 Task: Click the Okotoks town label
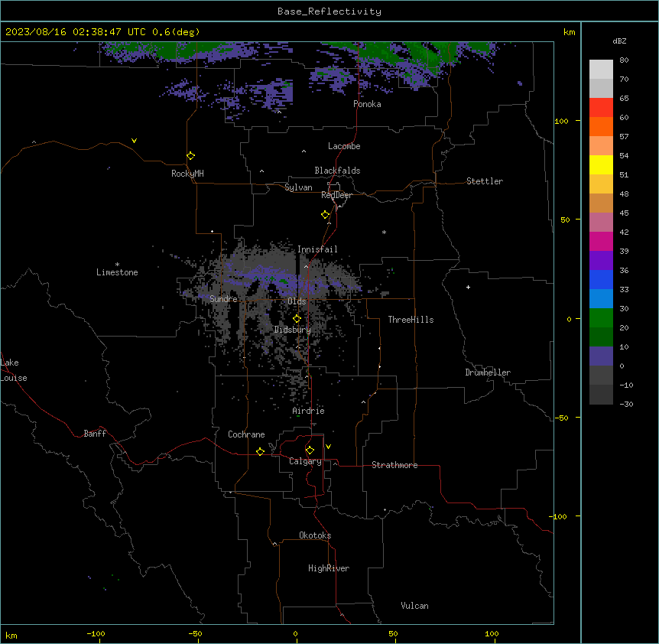pos(315,535)
